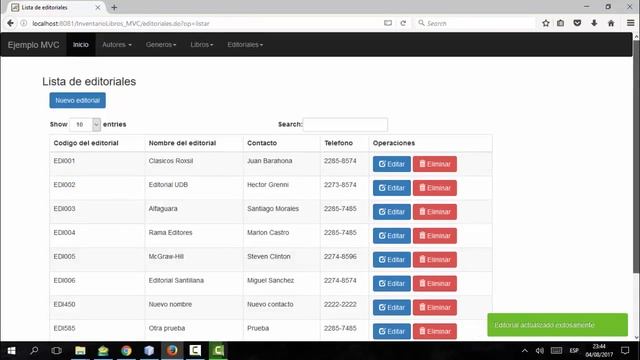Edit the EDI450 Nuevo nombre row
Image resolution: width=640 pixels, height=360 pixels.
392,307
